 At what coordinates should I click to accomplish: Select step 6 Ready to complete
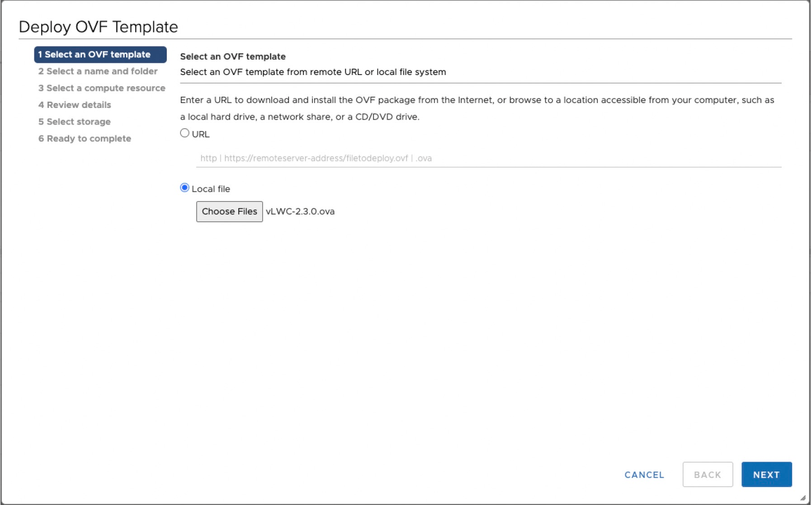[x=85, y=138]
